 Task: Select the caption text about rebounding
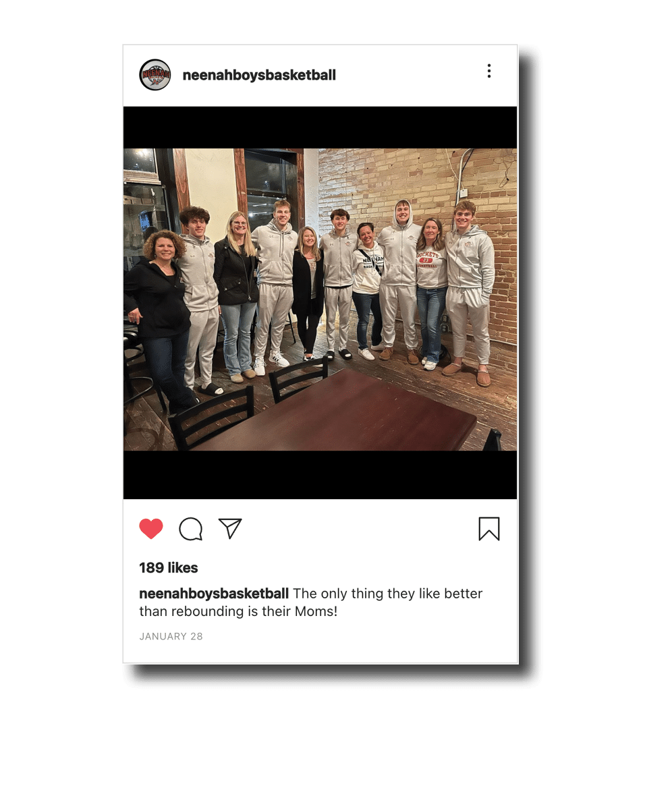[x=311, y=602]
